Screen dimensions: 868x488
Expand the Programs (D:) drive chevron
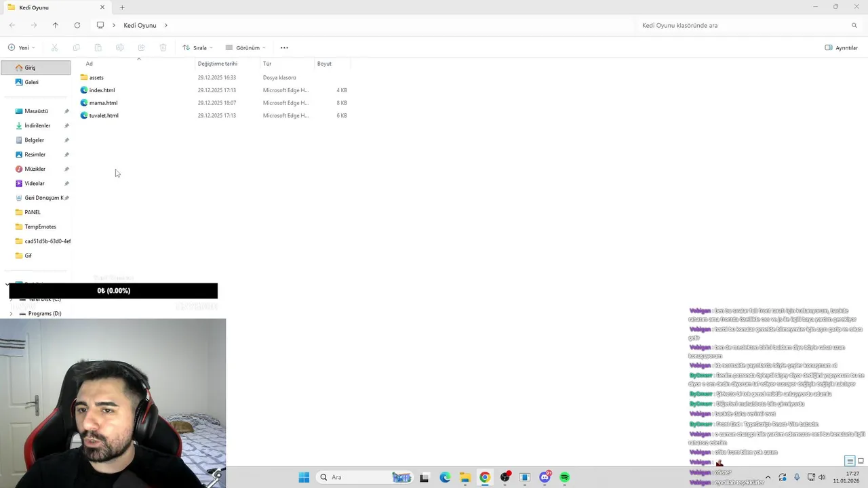[x=11, y=314]
